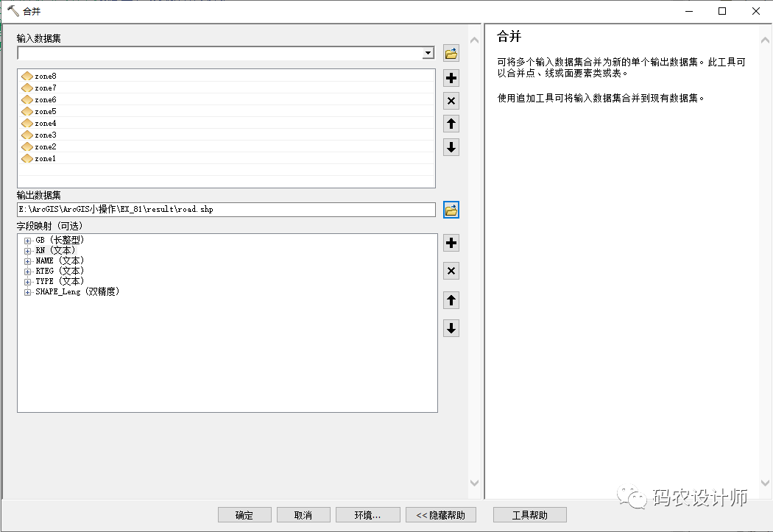This screenshot has width=773, height=532.
Task: Remove selected input dataset with X button
Action: [451, 102]
